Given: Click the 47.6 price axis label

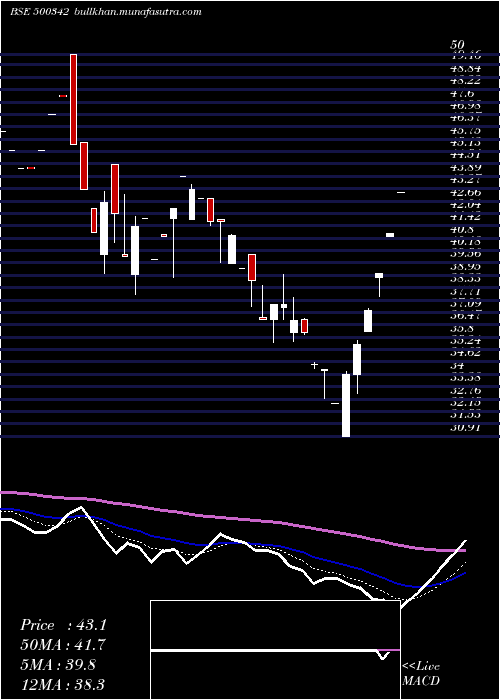Looking at the screenshot, I should (462, 94).
